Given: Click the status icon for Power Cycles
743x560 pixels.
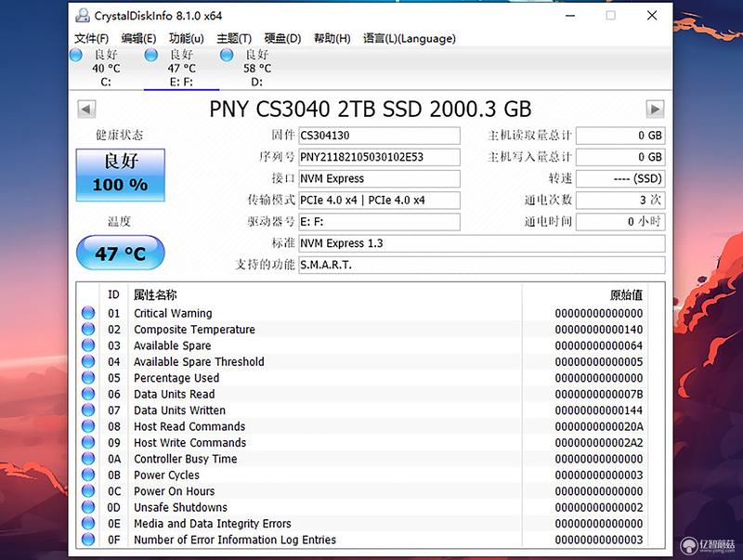Looking at the screenshot, I should point(88,475).
